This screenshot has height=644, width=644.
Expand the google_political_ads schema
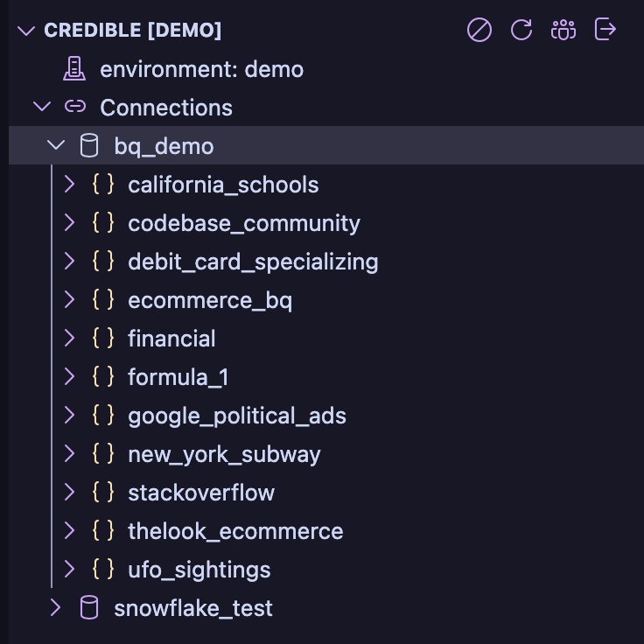[x=69, y=415]
